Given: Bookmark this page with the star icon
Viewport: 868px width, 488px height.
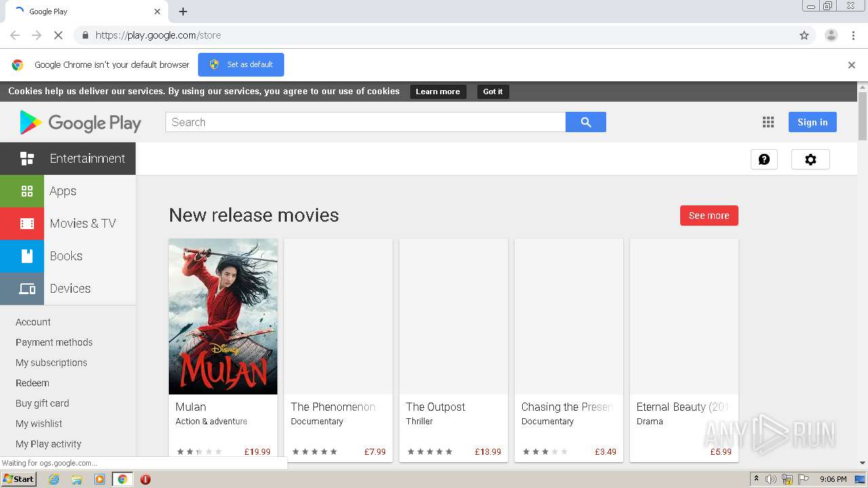Looking at the screenshot, I should [x=804, y=35].
